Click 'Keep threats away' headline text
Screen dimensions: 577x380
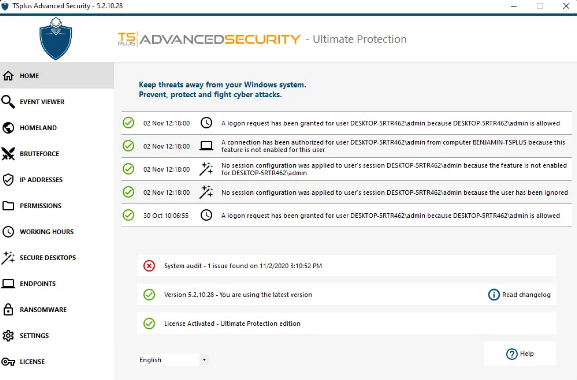[222, 89]
